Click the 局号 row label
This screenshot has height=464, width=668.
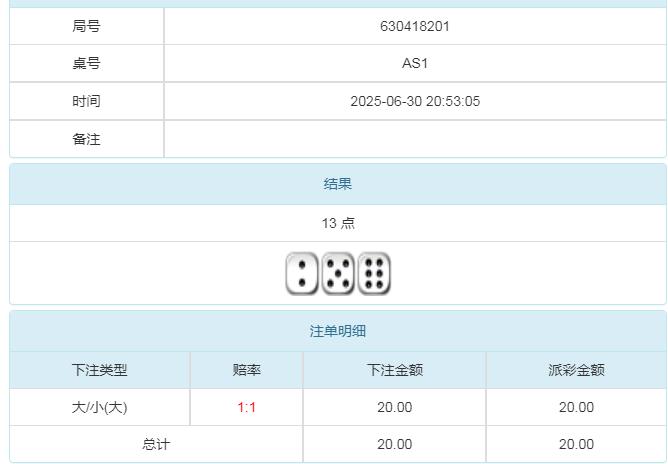[87, 26]
